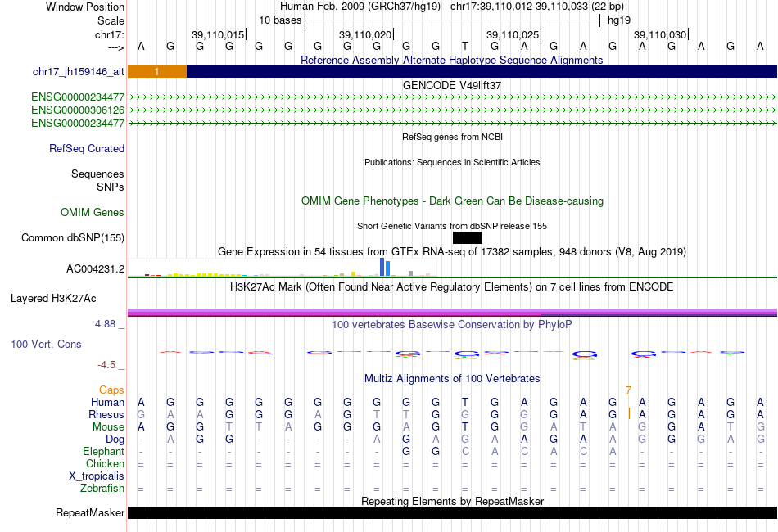Select the Zebrafish alignment row label
Screen dimensions: 778x532
pyautogui.click(x=102, y=489)
